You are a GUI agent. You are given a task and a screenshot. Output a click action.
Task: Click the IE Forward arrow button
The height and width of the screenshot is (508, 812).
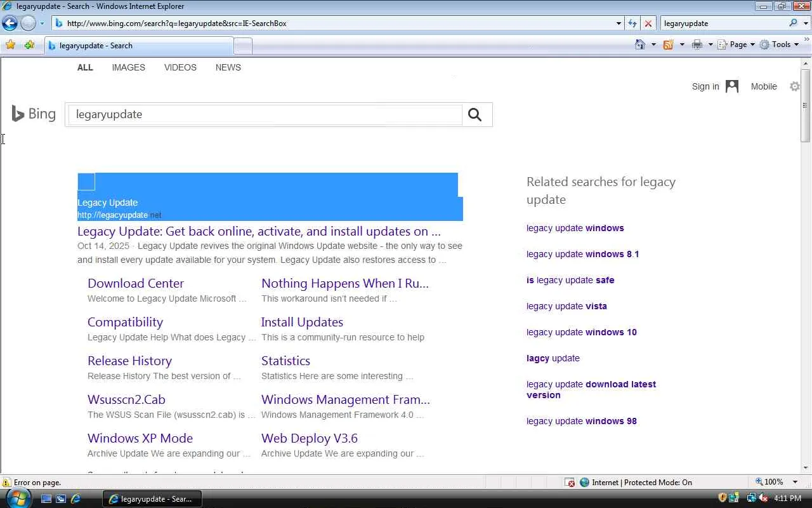(x=28, y=23)
